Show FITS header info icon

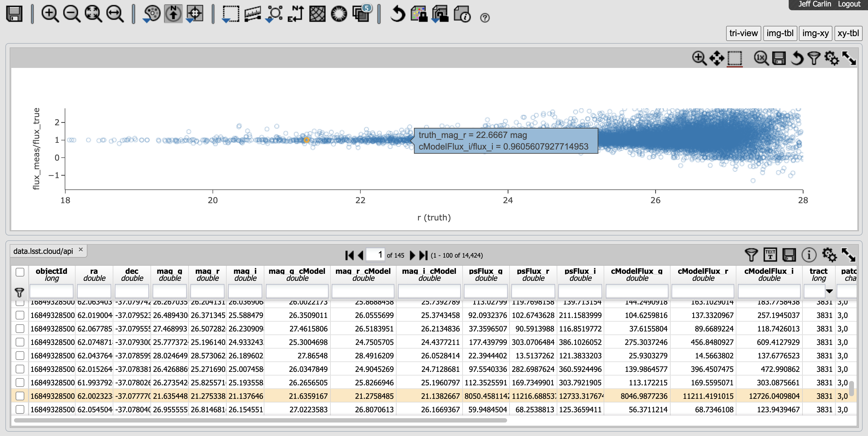tap(462, 14)
